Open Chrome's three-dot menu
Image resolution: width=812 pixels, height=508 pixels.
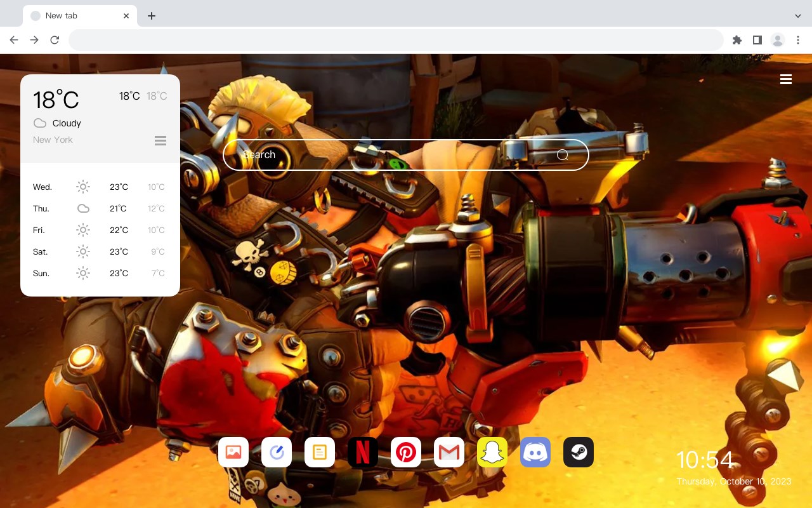[798, 40]
